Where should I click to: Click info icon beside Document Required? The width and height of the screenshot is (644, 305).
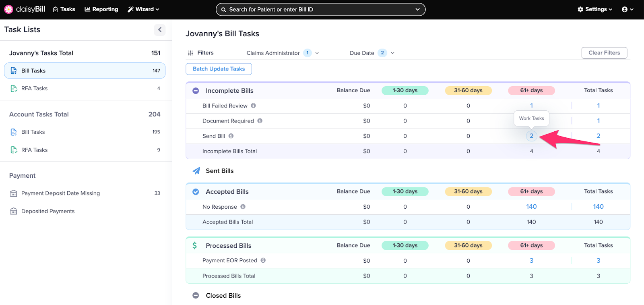[260, 121]
